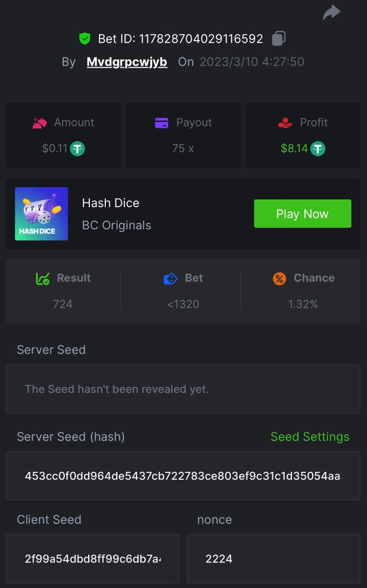Click the green verified shield icon

coord(85,38)
